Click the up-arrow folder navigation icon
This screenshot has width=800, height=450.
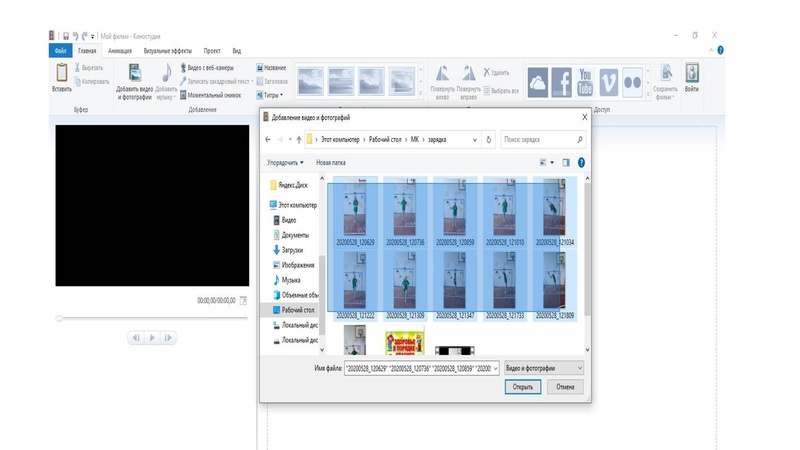pos(298,140)
